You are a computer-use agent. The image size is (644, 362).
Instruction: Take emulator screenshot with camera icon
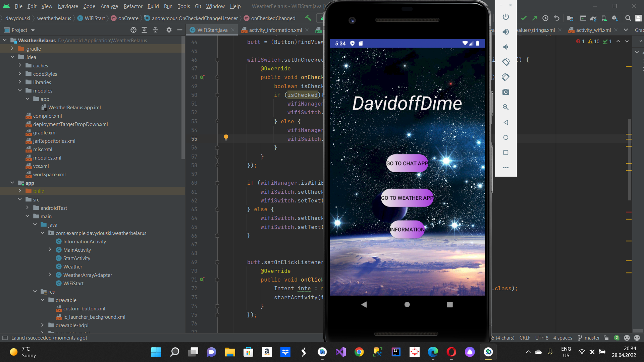pos(506,92)
